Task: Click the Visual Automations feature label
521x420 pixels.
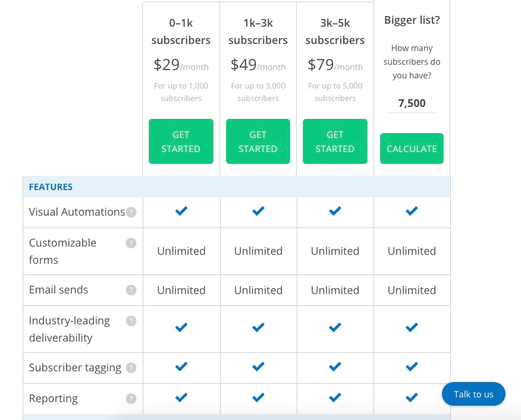Action: click(77, 212)
